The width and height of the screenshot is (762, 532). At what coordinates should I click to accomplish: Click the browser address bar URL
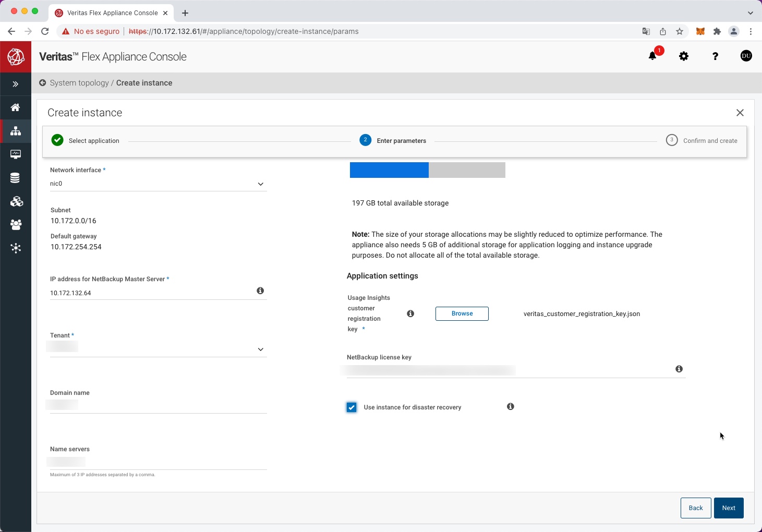244,31
